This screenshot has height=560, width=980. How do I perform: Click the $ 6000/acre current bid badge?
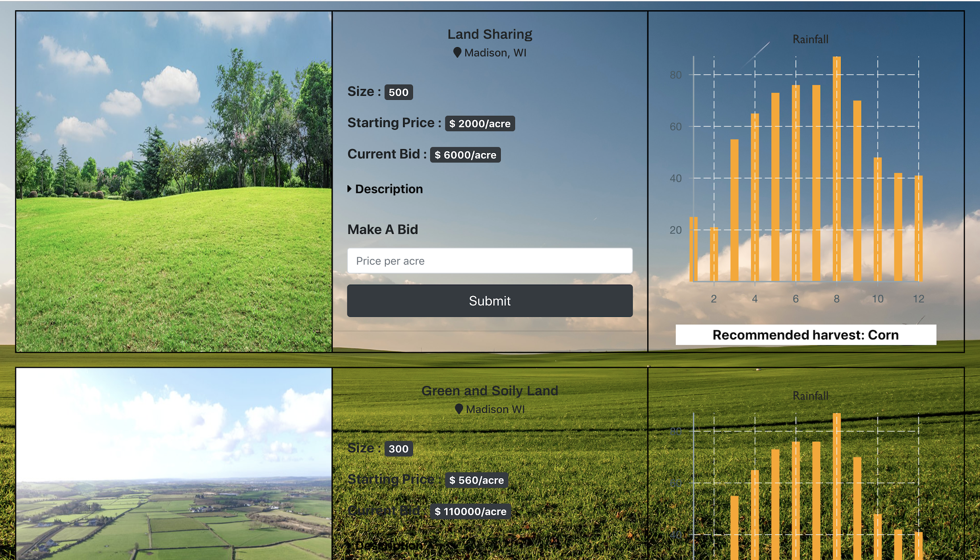click(x=465, y=155)
